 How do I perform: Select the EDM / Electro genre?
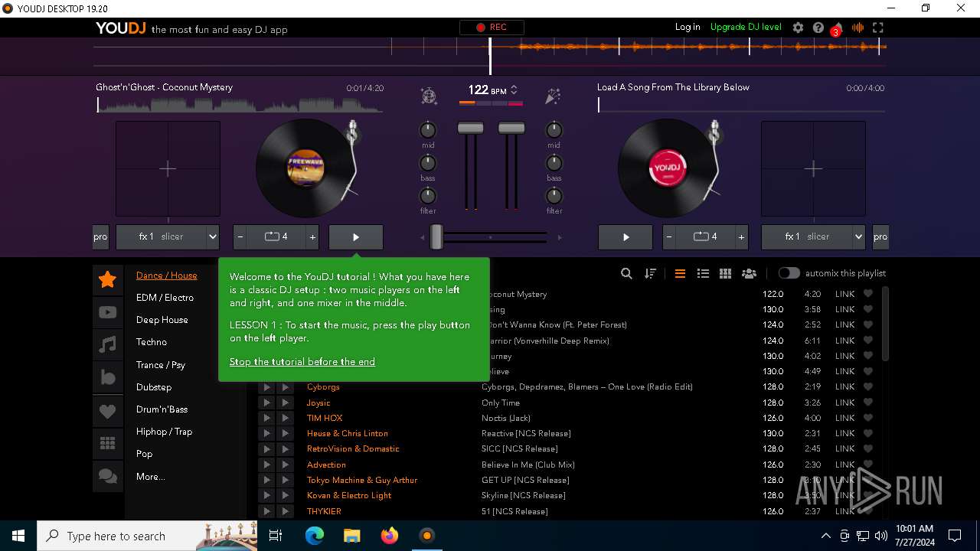165,298
